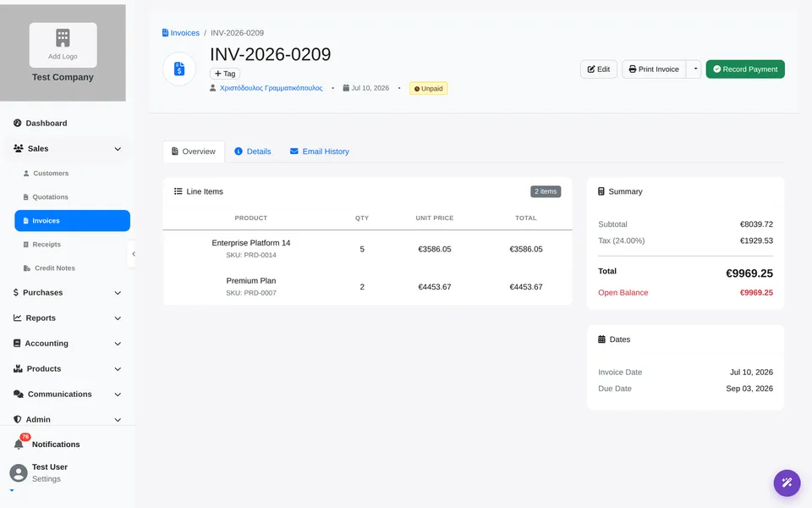
Task: Open customer Χριστόδουλος Γραμματικόπουλος link
Action: [x=271, y=88]
